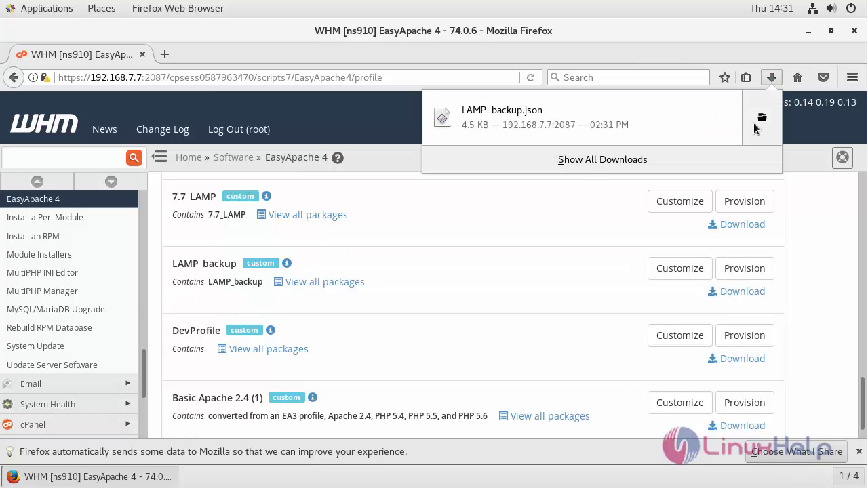Collapse all sidebar groups with the up arrow
Screen dimensions: 868x488
coord(37,181)
